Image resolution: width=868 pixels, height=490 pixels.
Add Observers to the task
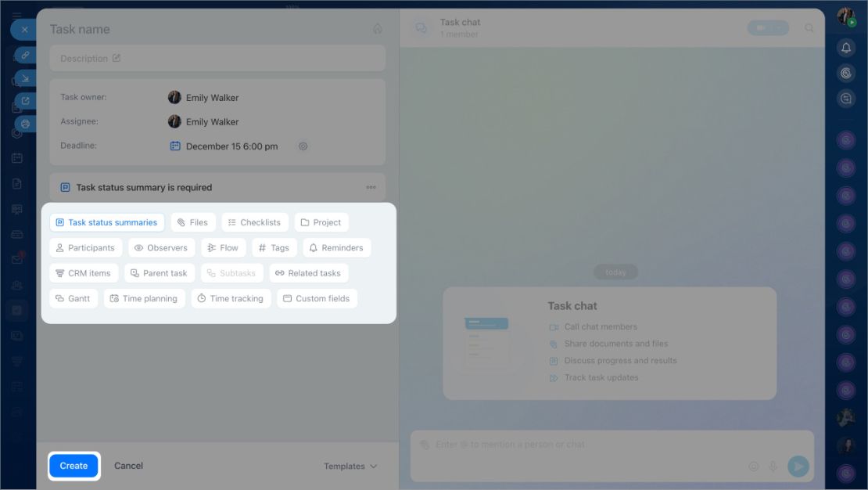(162, 248)
